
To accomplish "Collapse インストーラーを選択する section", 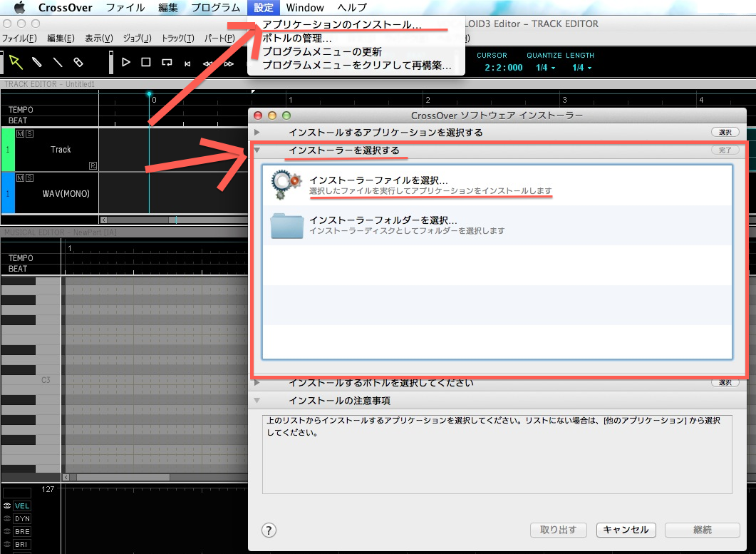I will pos(257,150).
